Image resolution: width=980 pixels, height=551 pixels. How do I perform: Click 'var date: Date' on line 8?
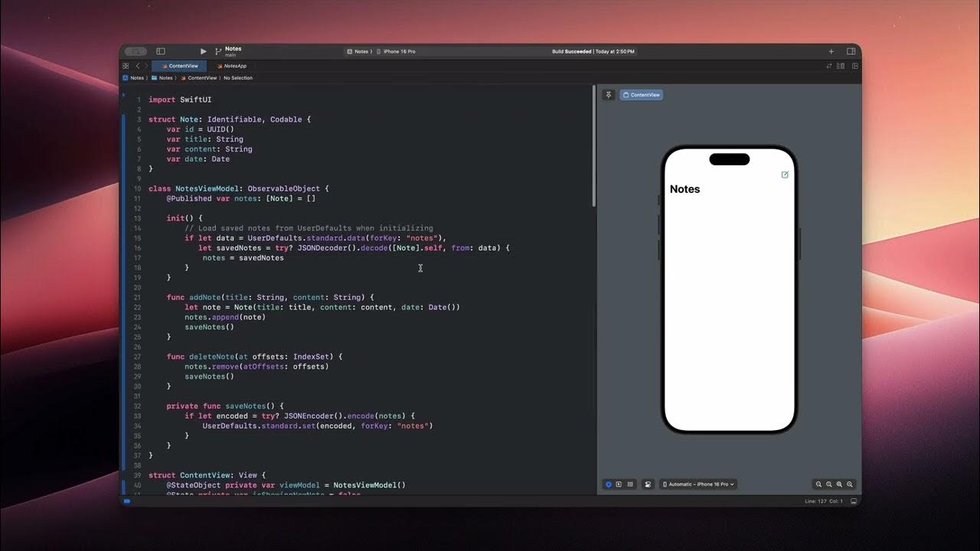pyautogui.click(x=198, y=159)
